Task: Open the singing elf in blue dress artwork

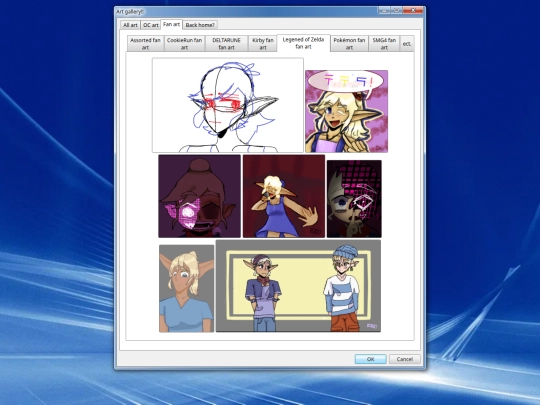Action: 284,196
